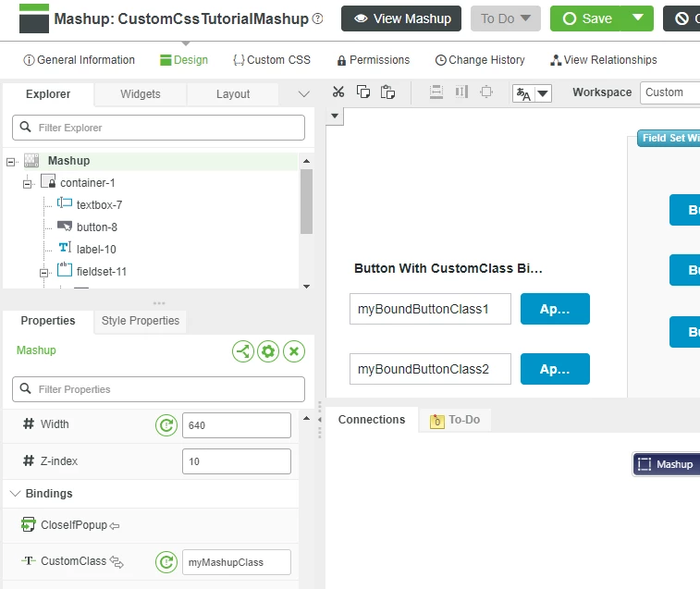This screenshot has width=700, height=589.
Task: Click the center widget alignment icon
Action: (486, 92)
